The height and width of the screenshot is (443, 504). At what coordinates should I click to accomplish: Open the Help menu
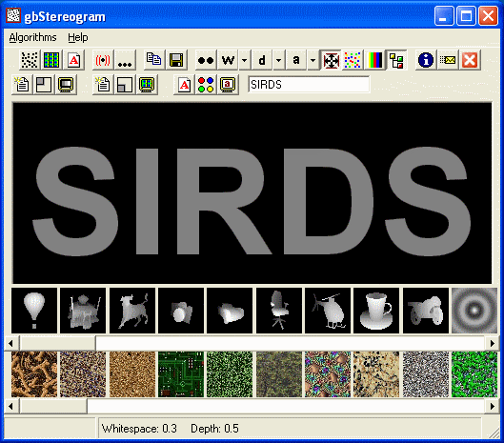pos(78,37)
